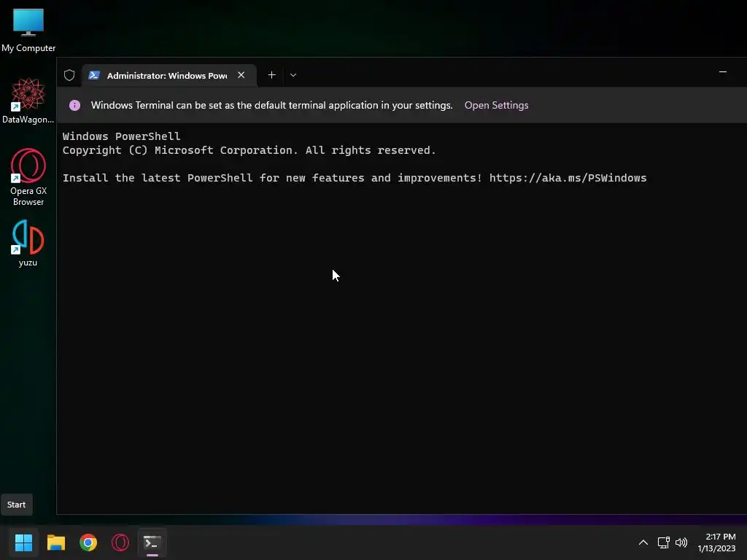Click the Open Settings link in info bar
747x560 pixels.
(x=496, y=105)
